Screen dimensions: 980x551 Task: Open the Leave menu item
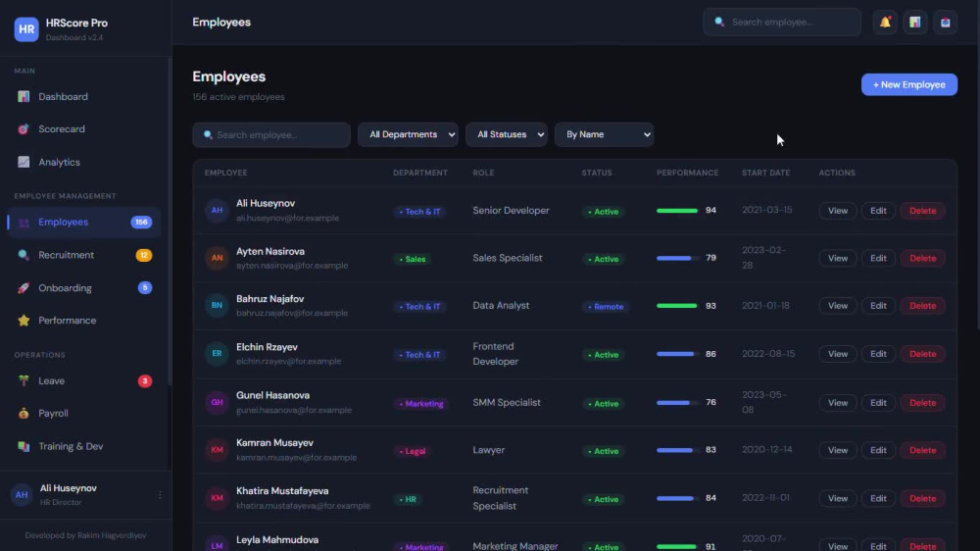pyautogui.click(x=83, y=380)
